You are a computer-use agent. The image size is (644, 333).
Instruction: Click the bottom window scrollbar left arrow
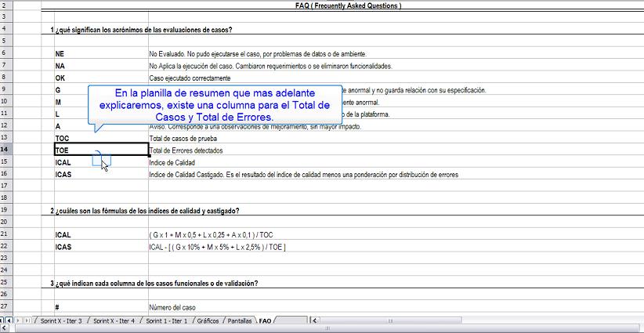(3, 328)
